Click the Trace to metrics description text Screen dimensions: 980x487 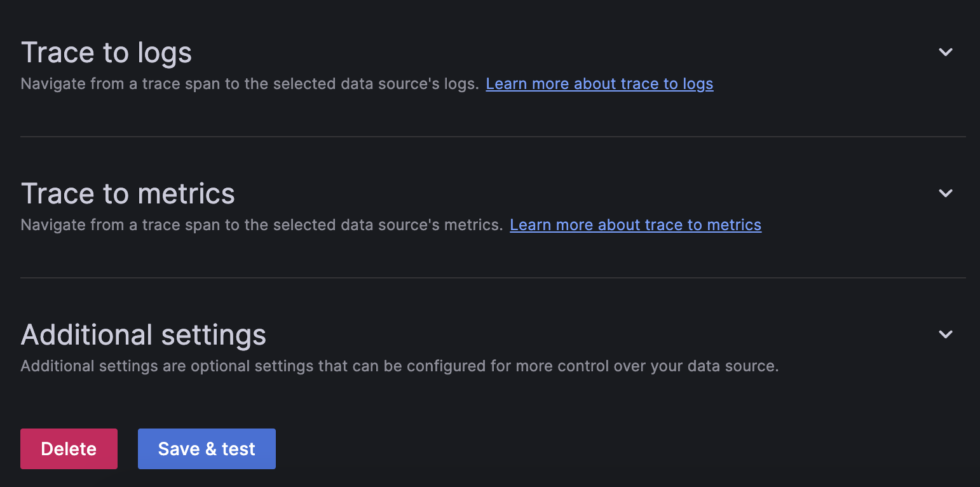[x=261, y=225]
